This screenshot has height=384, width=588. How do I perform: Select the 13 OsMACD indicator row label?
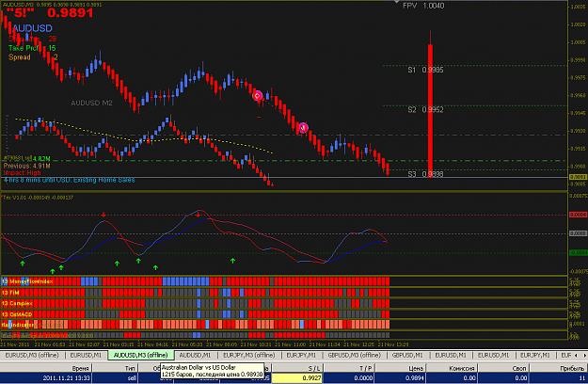tap(17, 314)
